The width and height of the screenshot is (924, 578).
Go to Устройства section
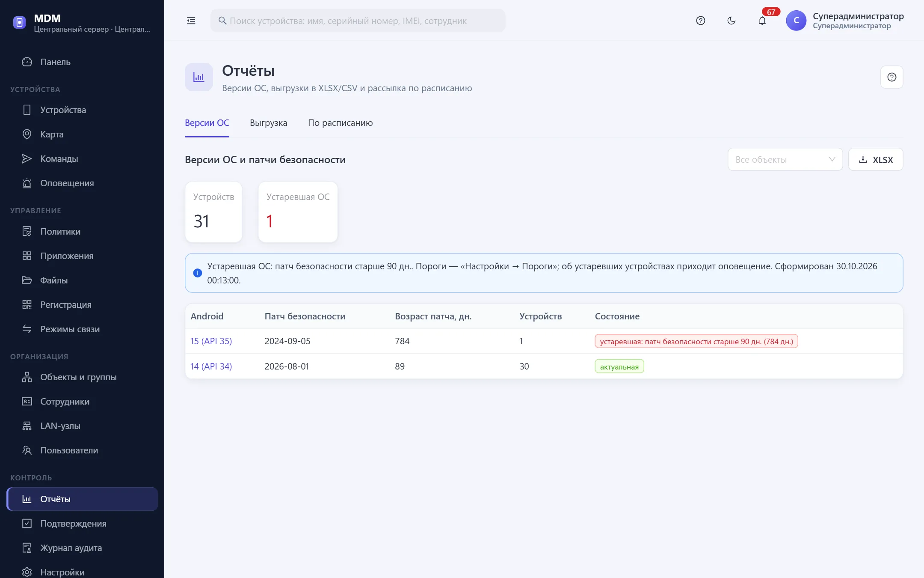tap(82, 110)
